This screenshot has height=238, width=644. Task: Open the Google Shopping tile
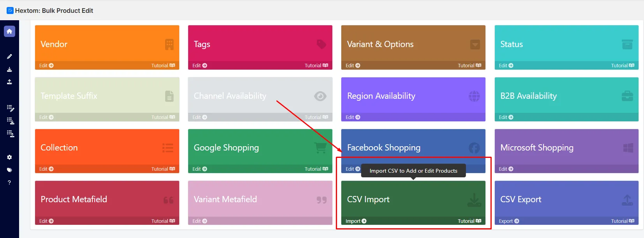[x=260, y=147]
